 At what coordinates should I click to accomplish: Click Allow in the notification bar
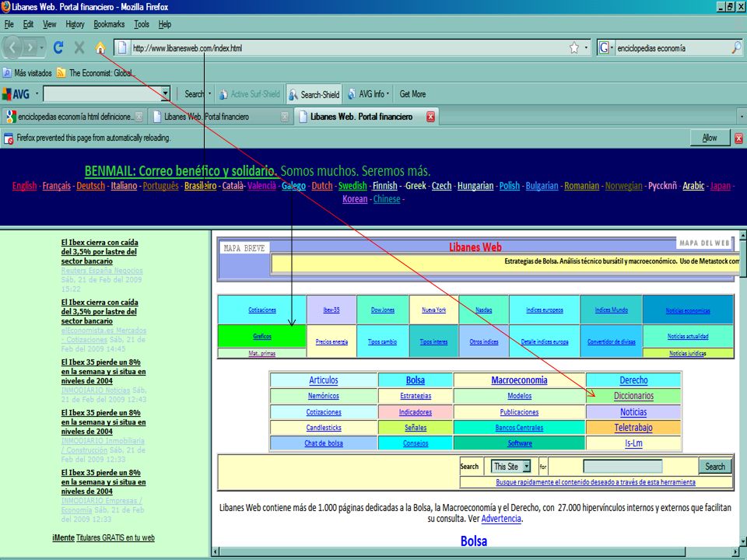(x=710, y=138)
